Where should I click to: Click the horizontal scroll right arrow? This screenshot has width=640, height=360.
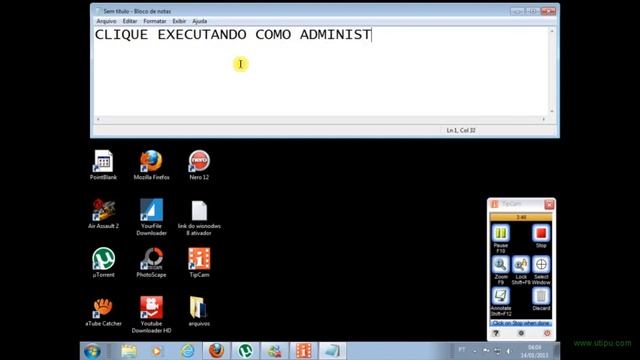click(544, 119)
